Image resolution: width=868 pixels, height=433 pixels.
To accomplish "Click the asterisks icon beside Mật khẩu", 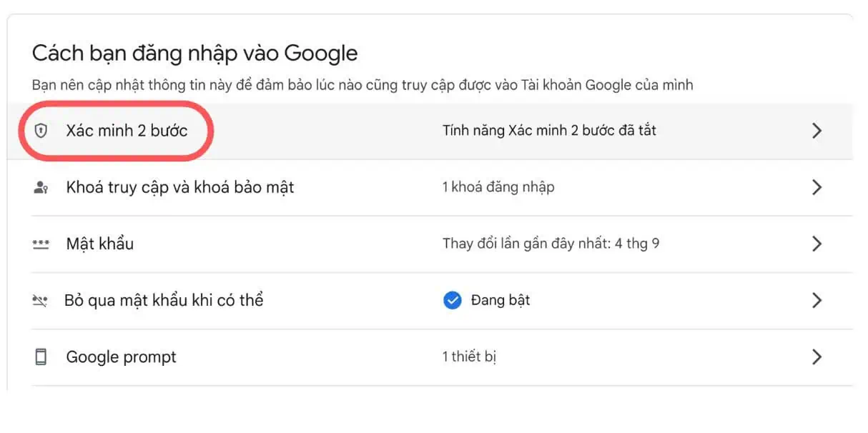I will click(x=43, y=244).
